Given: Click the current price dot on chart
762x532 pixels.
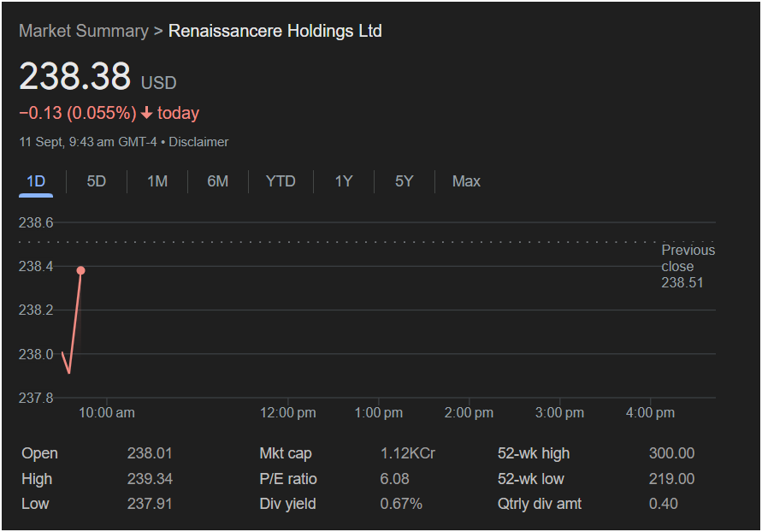Looking at the screenshot, I should pyautogui.click(x=81, y=270).
